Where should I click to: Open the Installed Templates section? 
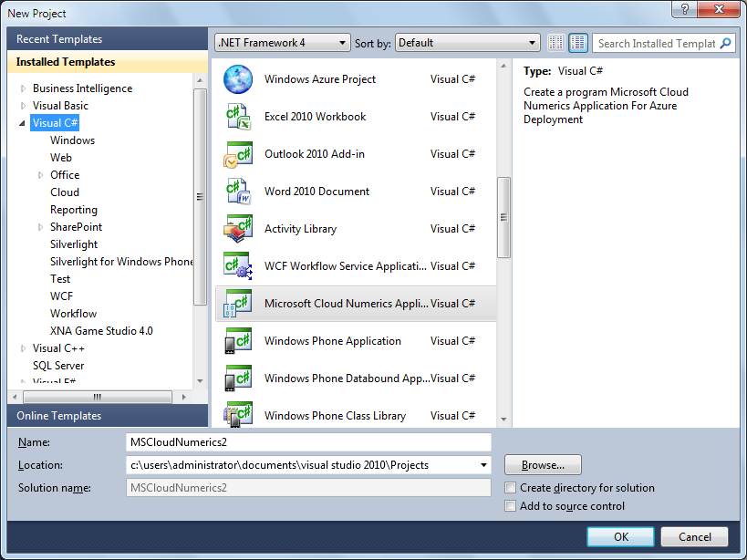pos(108,62)
